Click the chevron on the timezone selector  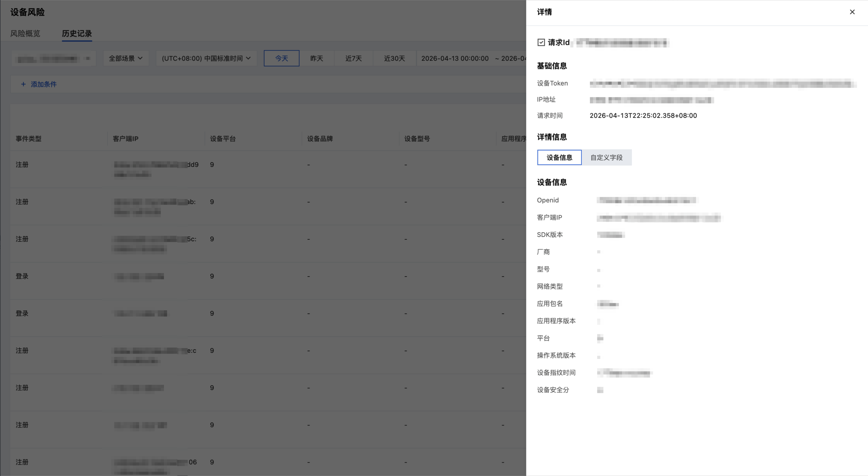249,58
